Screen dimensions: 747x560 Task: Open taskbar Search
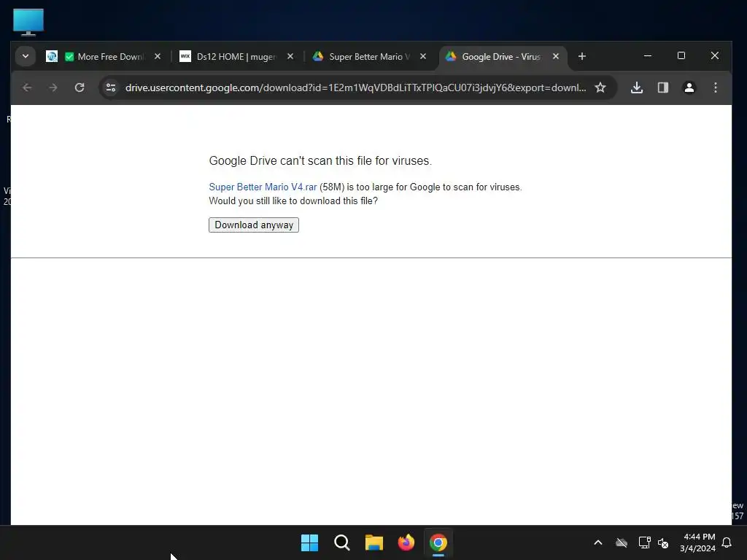(x=341, y=542)
